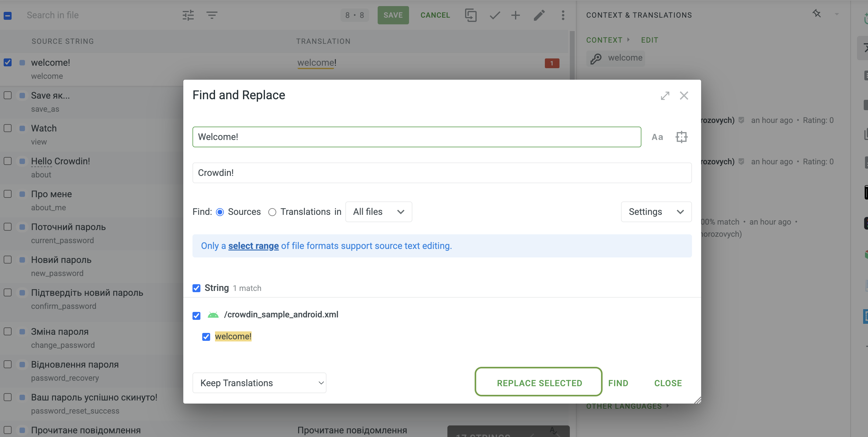Check the Hello Crowdin! string checkbox

[8, 161]
